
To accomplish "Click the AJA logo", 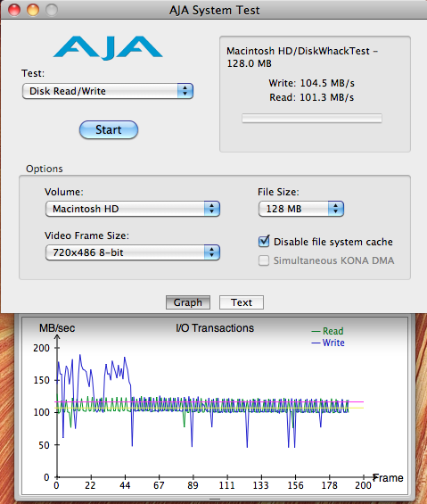I will coord(108,48).
